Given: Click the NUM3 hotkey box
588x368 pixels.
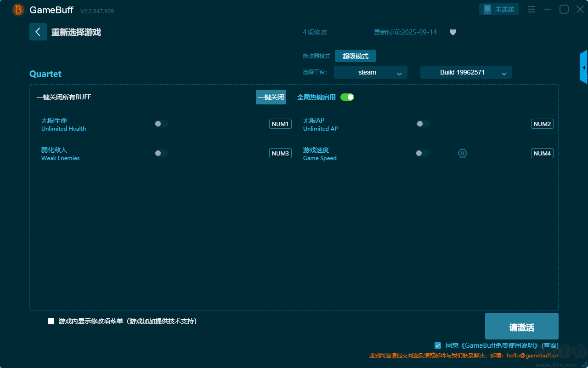Looking at the screenshot, I should click(x=280, y=153).
